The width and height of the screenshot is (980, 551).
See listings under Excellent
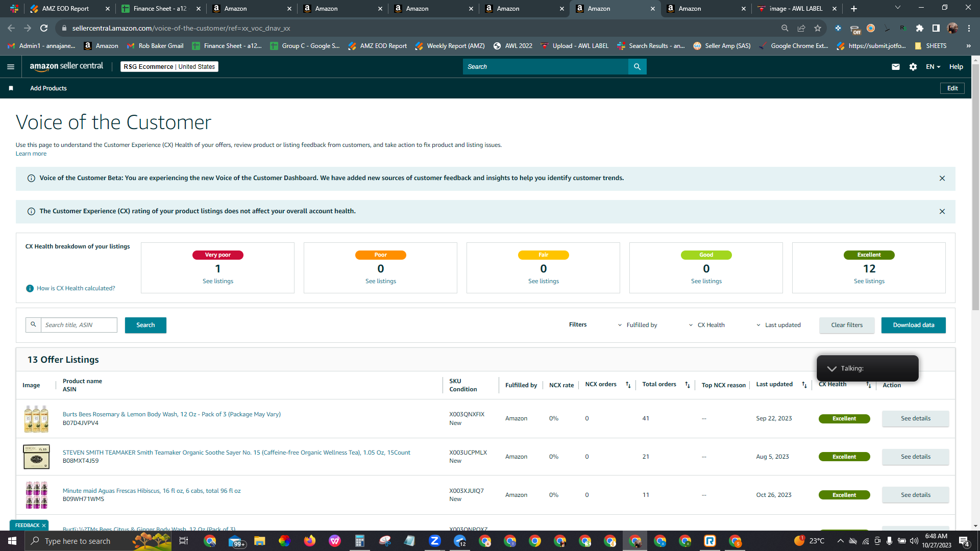(869, 282)
